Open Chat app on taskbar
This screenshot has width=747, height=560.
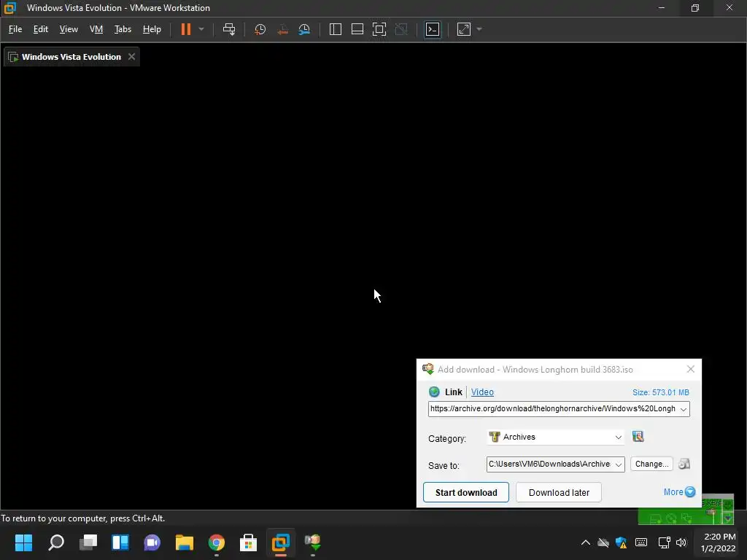pos(152,542)
